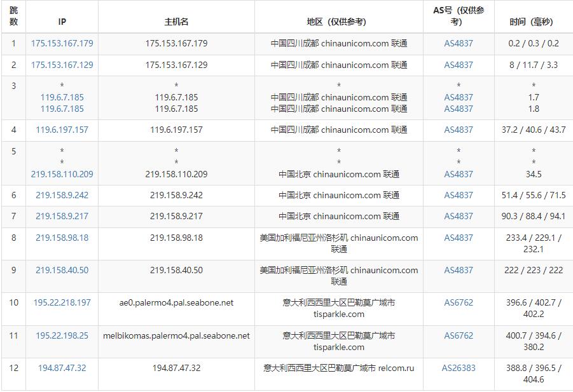Click the AS4837 link in hop 4 row
573x392 pixels.
459,130
